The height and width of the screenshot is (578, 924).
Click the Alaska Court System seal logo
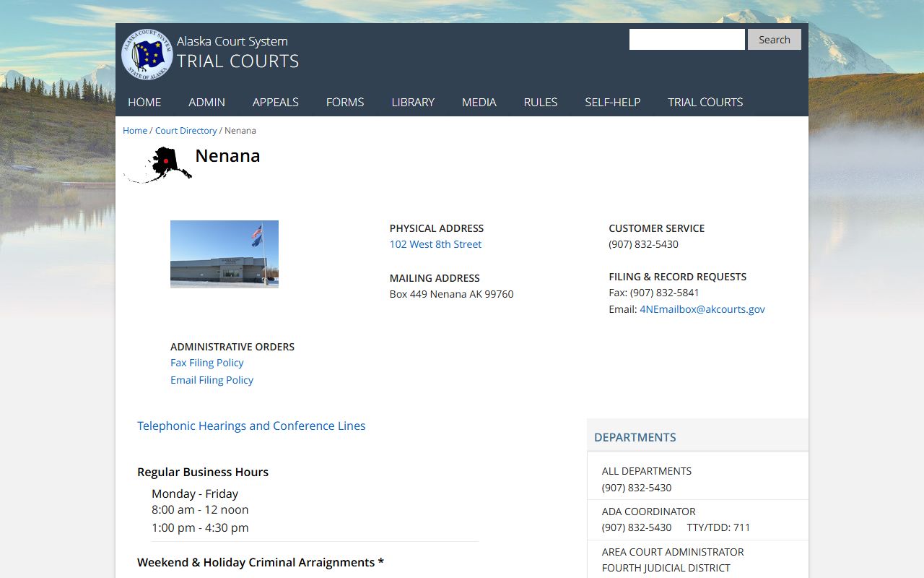tap(147, 54)
